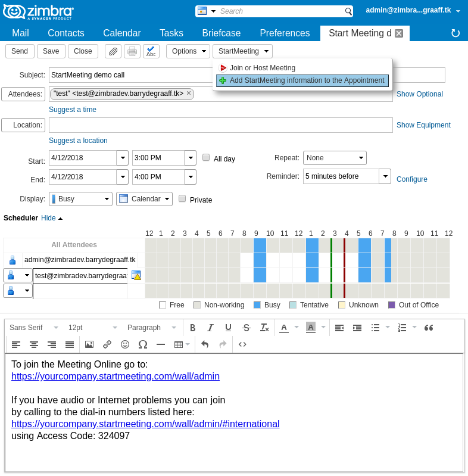Image resolution: width=468 pixels, height=476 pixels.
Task: Open emoticon picker
Action: tap(125, 344)
